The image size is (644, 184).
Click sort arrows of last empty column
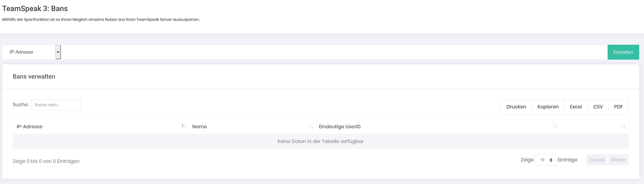coord(623,126)
